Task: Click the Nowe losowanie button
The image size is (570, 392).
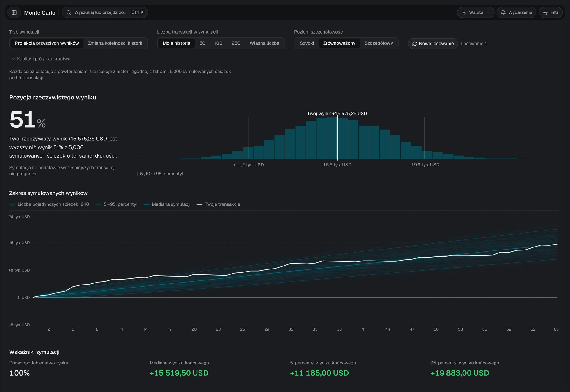Action: pos(433,44)
